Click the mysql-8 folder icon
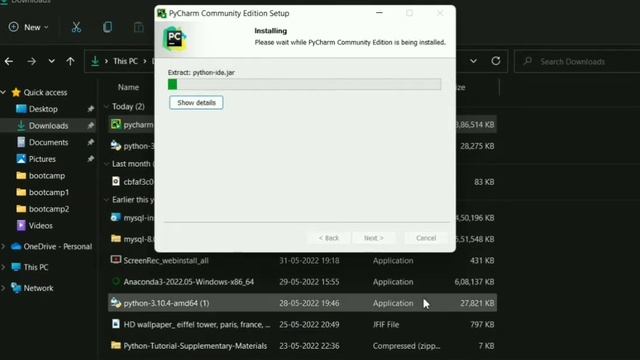 [116, 238]
